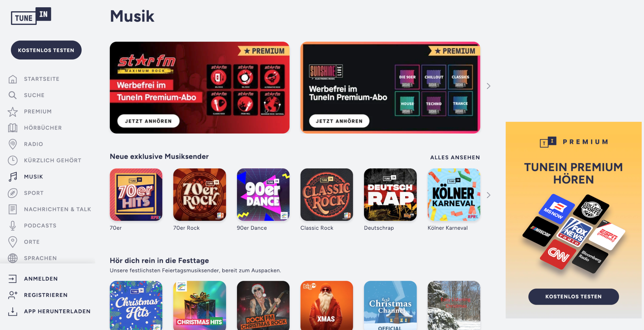Select the Sprachen globe icon

click(x=12, y=258)
